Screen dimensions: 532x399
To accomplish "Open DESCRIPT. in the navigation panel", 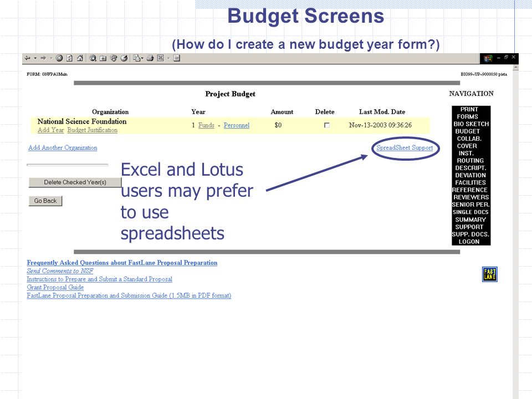I will click(470, 168).
